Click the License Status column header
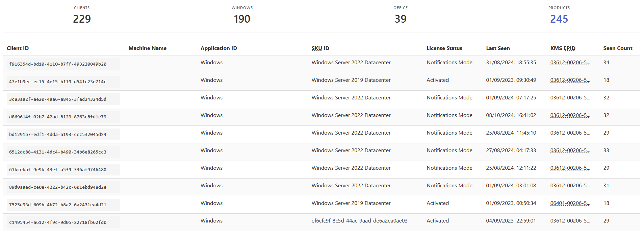This screenshot has width=644, height=234. [x=444, y=48]
